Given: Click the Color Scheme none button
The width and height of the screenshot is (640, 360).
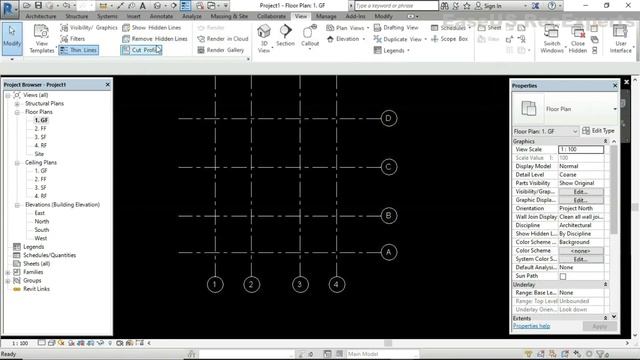Looking at the screenshot, I should click(x=581, y=251).
